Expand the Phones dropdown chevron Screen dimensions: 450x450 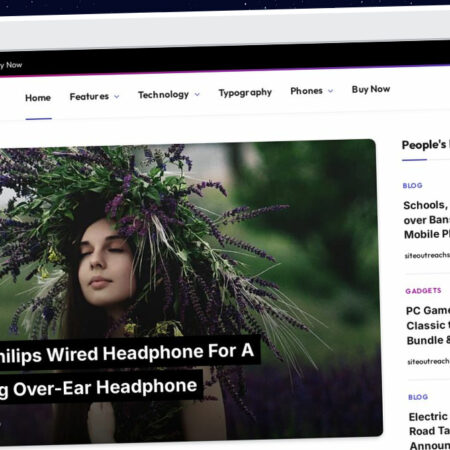(330, 91)
